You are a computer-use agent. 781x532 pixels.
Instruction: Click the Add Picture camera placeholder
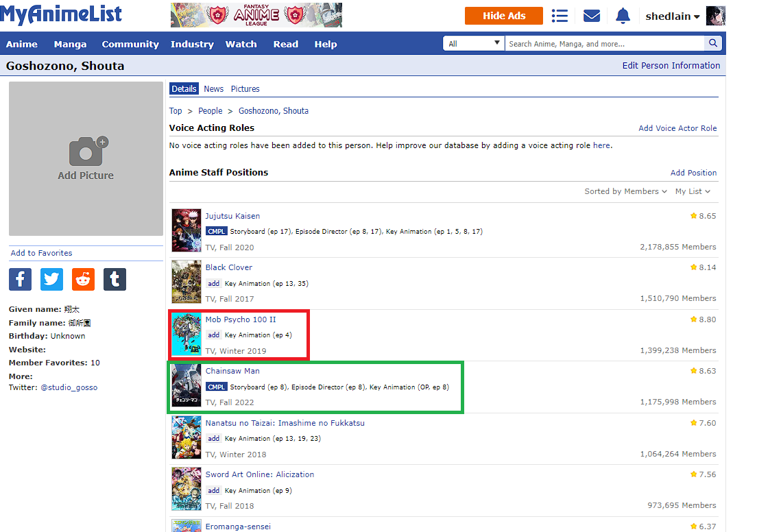click(86, 158)
